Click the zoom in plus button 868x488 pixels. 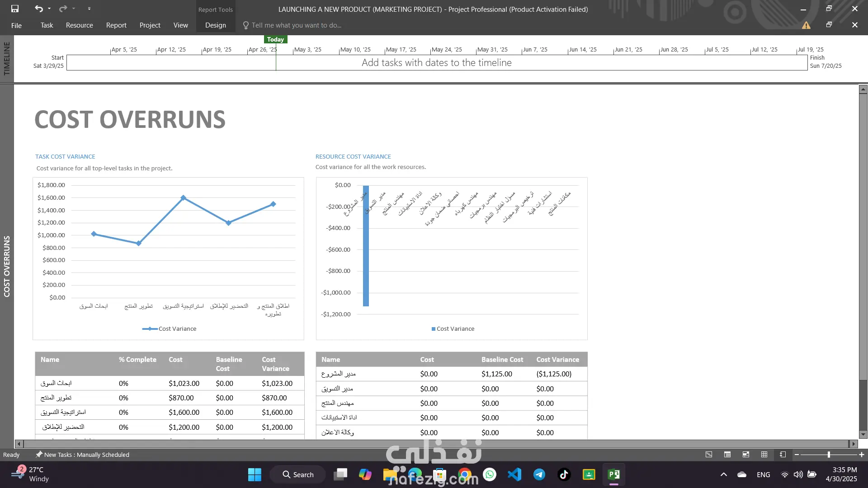coord(862,455)
